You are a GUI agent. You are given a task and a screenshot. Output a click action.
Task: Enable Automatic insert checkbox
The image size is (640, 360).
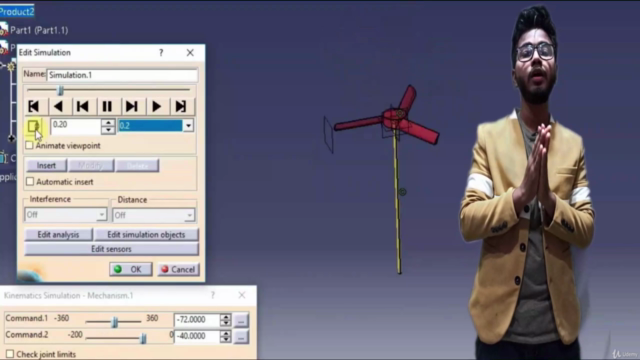pos(30,181)
